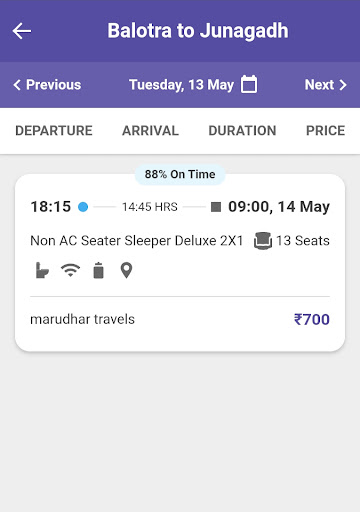The width and height of the screenshot is (360, 512).
Task: Tap the 88% On Time badge
Action: click(x=180, y=174)
